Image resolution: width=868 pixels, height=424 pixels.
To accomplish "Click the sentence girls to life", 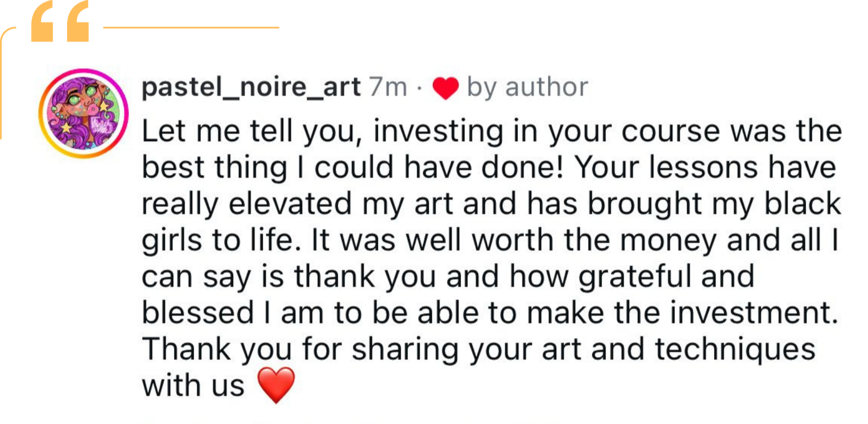I will point(221,240).
